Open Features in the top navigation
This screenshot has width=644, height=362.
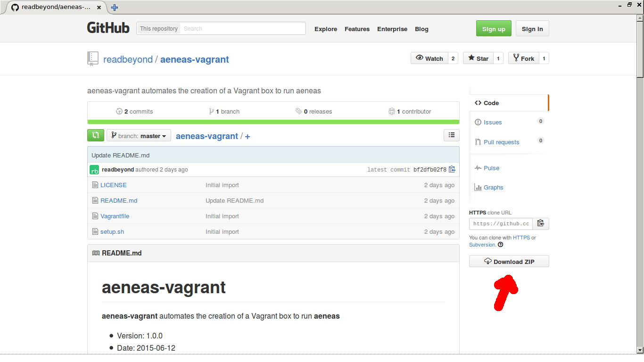pyautogui.click(x=357, y=29)
